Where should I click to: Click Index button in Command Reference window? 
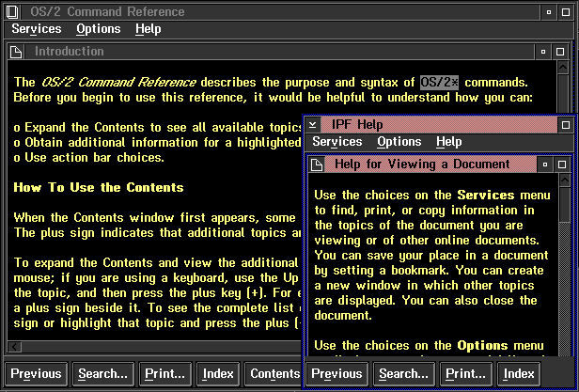click(218, 374)
